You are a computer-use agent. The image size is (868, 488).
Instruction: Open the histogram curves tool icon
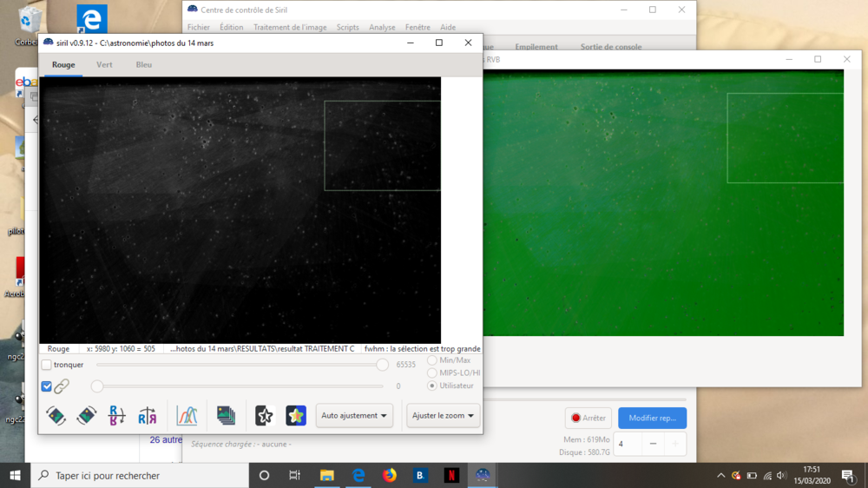coord(187,415)
